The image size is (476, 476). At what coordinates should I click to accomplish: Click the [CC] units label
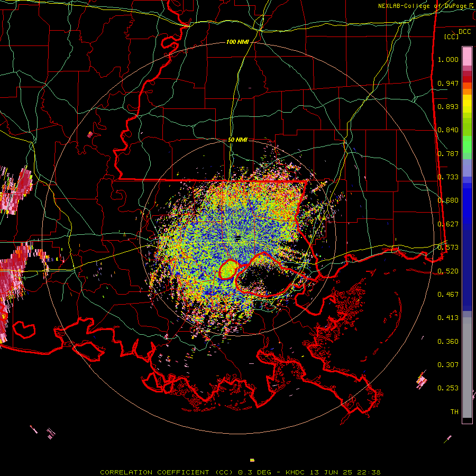451,36
